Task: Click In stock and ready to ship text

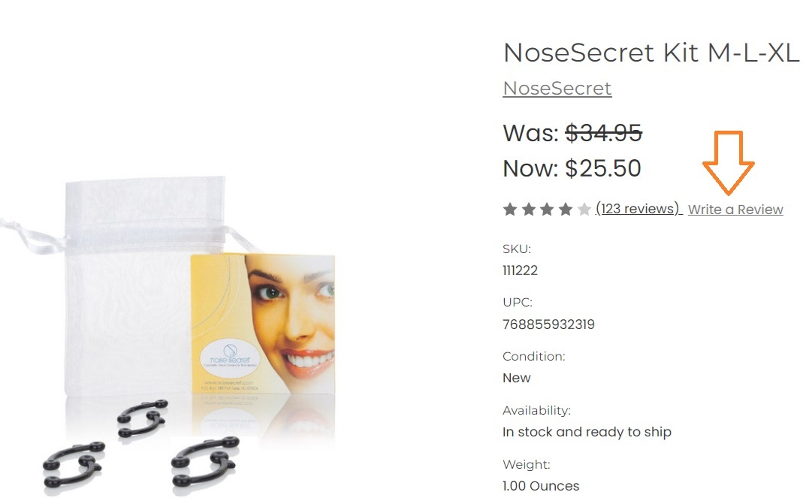Action: click(x=587, y=432)
